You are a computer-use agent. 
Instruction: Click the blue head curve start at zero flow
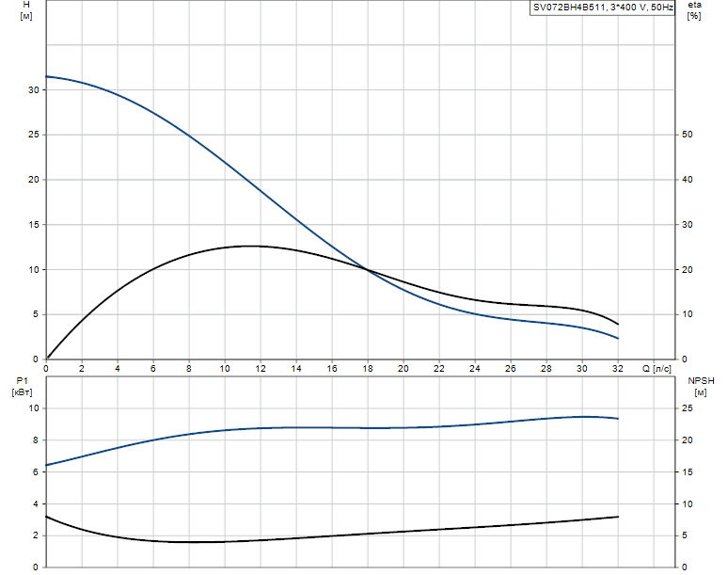point(46,76)
